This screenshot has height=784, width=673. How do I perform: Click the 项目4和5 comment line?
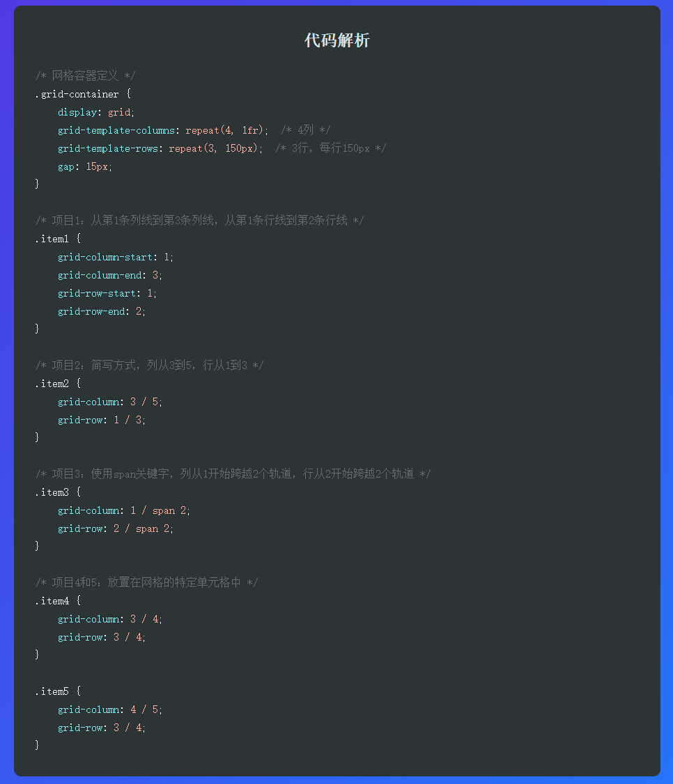[x=146, y=583]
